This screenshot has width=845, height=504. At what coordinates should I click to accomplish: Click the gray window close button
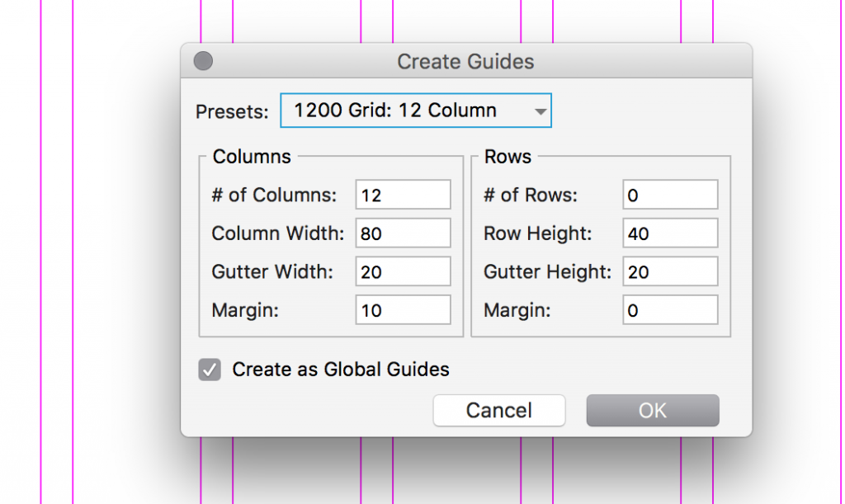(203, 61)
